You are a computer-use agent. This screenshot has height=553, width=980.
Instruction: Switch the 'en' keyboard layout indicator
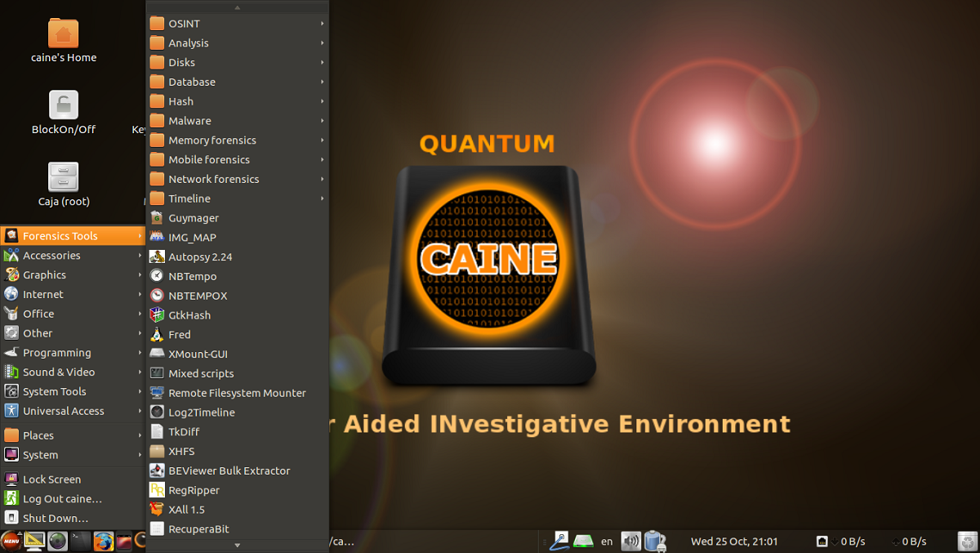607,541
